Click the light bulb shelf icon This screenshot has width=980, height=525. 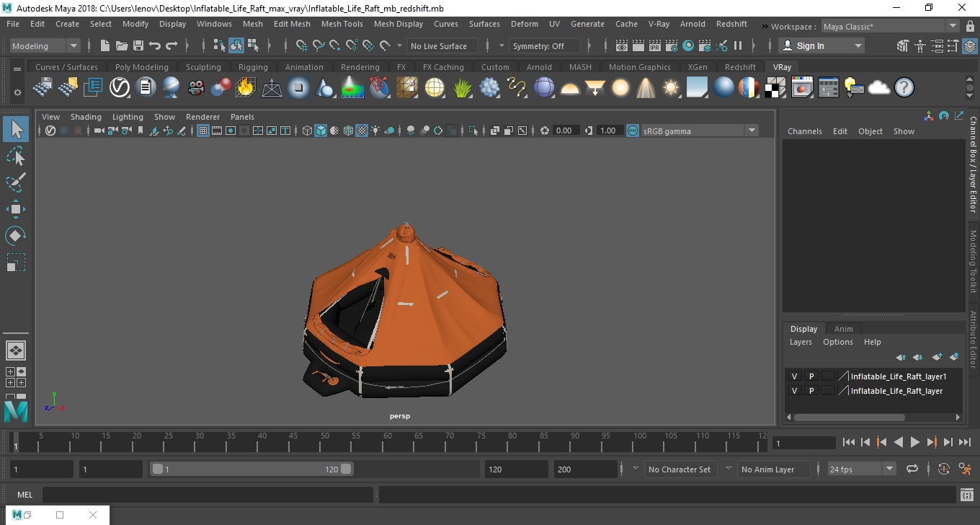[854, 88]
